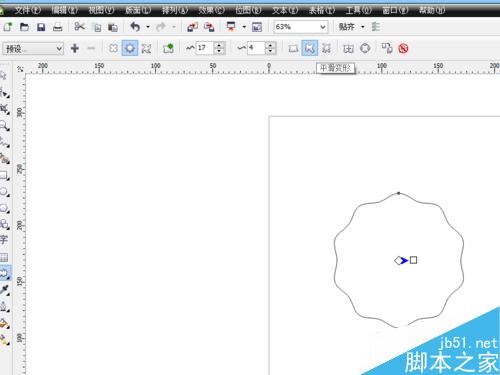Viewport: 500px width, 375px height.
Task: Increase zipper frequency value 4
Action: pos(270,45)
